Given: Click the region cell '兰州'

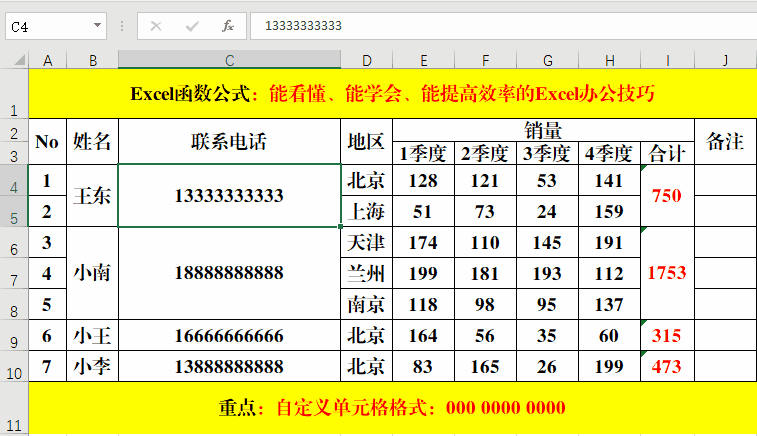Looking at the screenshot, I should (366, 273).
